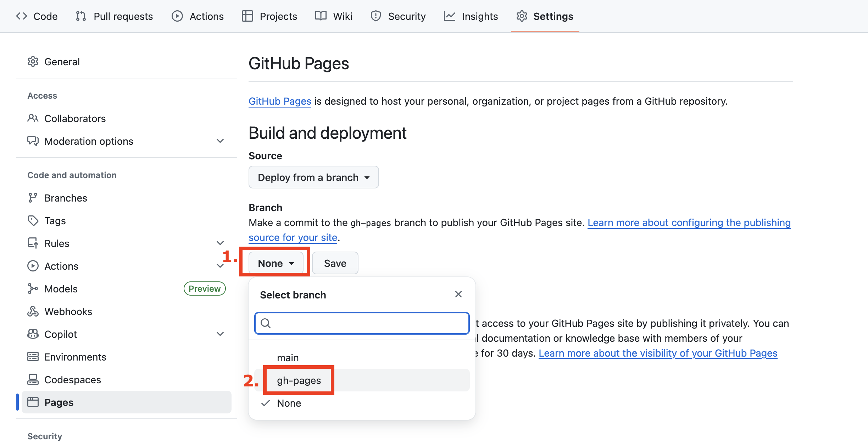Select the main branch option
Screen dimensions: 868x445
point(288,358)
